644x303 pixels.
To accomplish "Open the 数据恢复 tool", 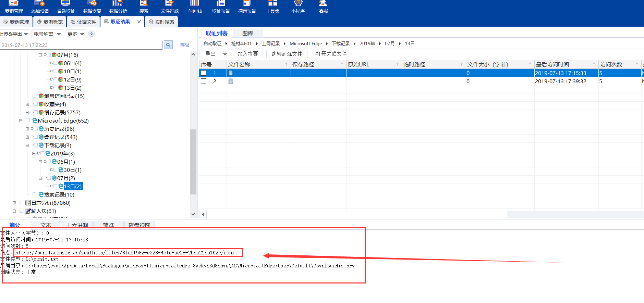I will 92,7.
